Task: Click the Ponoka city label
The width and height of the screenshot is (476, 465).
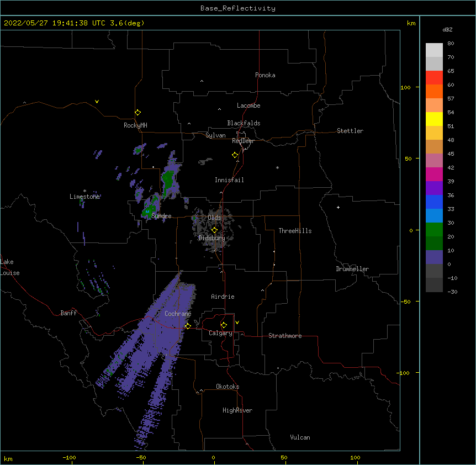Action: tap(265, 75)
